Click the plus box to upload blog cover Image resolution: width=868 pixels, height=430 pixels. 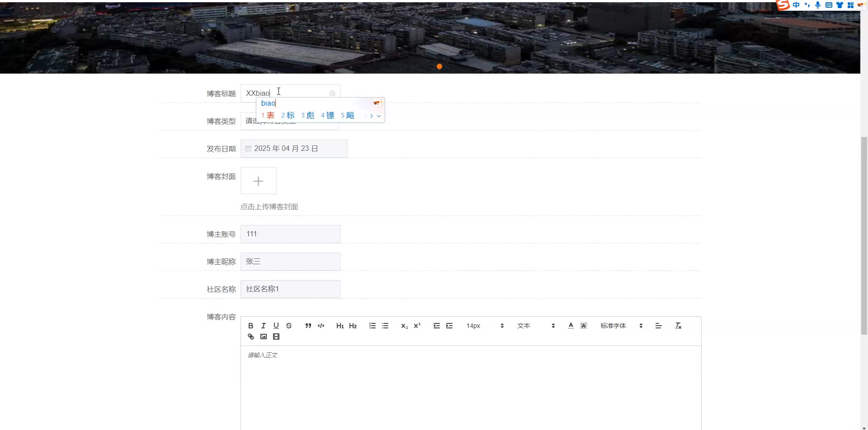258,181
